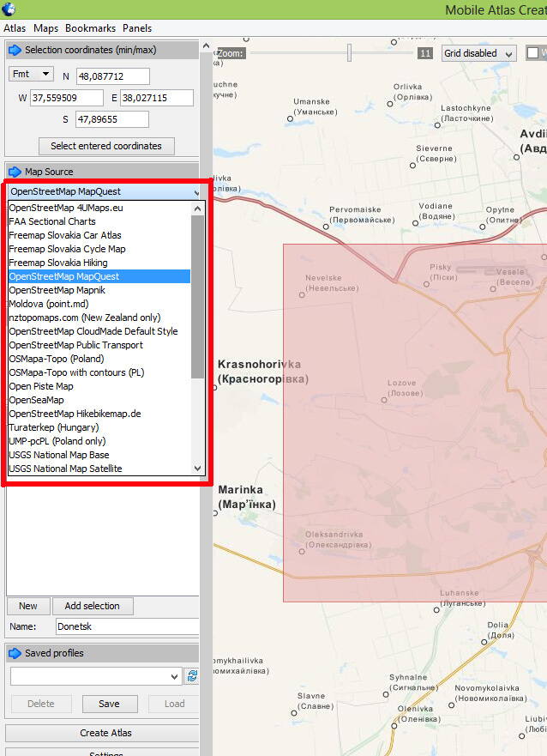
Task: Collapse the Selection coordinates panel arrow icon
Action: 15,50
